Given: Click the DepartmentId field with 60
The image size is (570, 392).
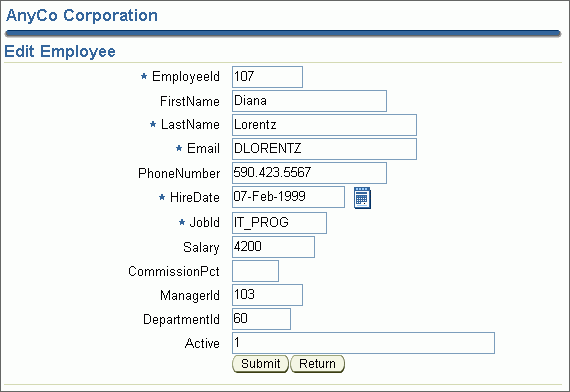Looking at the screenshot, I should click(261, 319).
